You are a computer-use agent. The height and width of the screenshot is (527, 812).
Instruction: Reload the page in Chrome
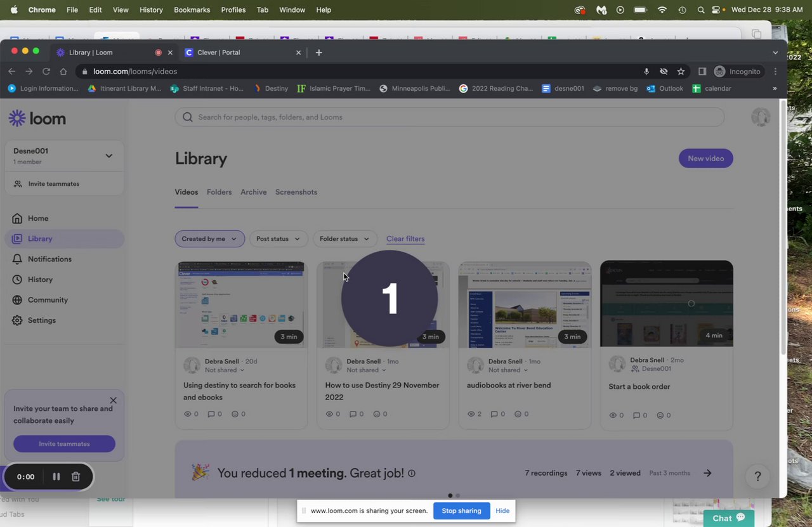point(46,72)
